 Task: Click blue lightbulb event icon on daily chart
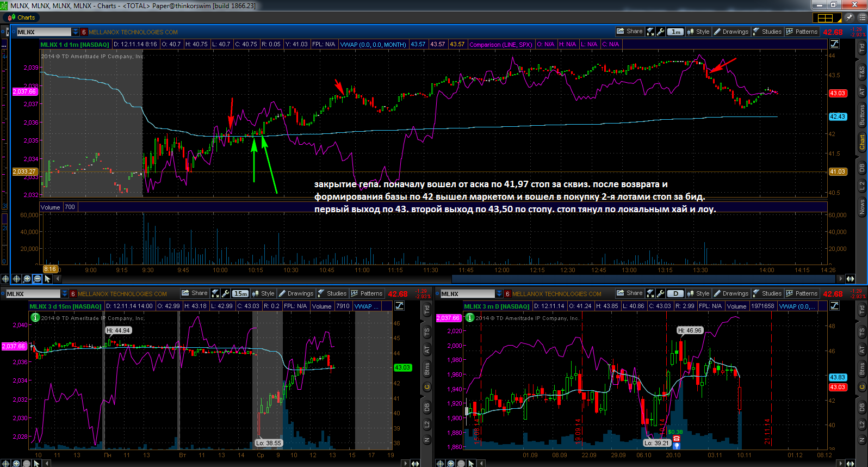tap(677, 446)
